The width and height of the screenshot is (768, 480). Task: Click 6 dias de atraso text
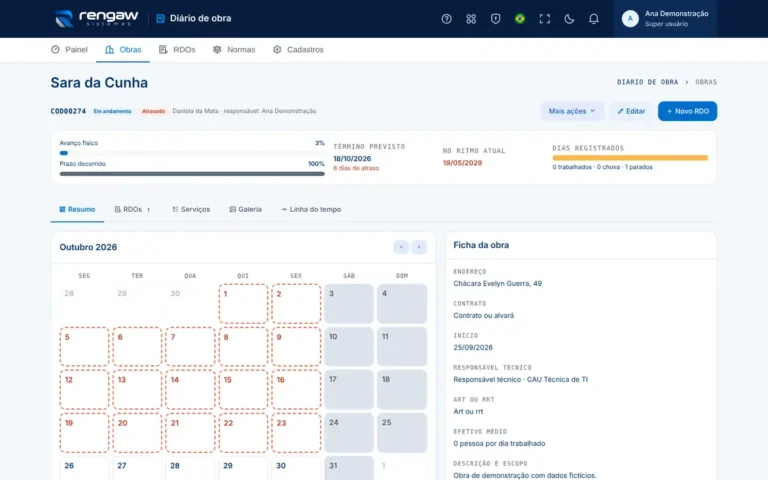click(x=356, y=168)
